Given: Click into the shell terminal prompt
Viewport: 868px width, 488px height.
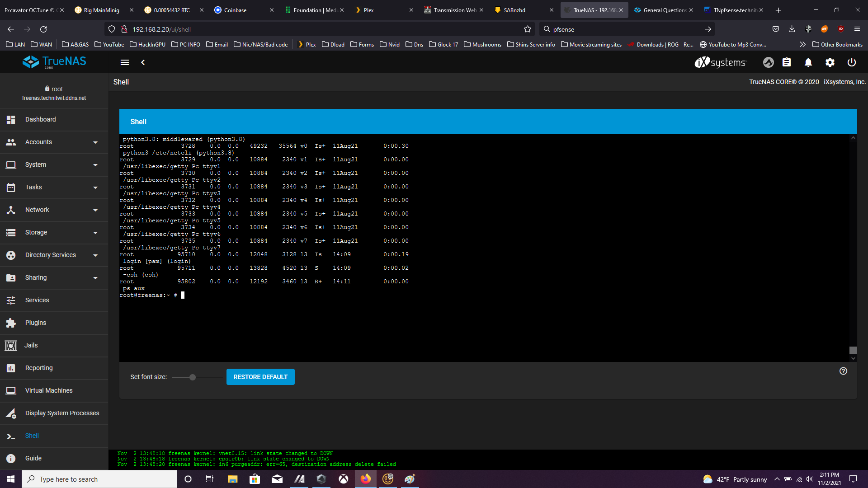Looking at the screenshot, I should coord(183,295).
